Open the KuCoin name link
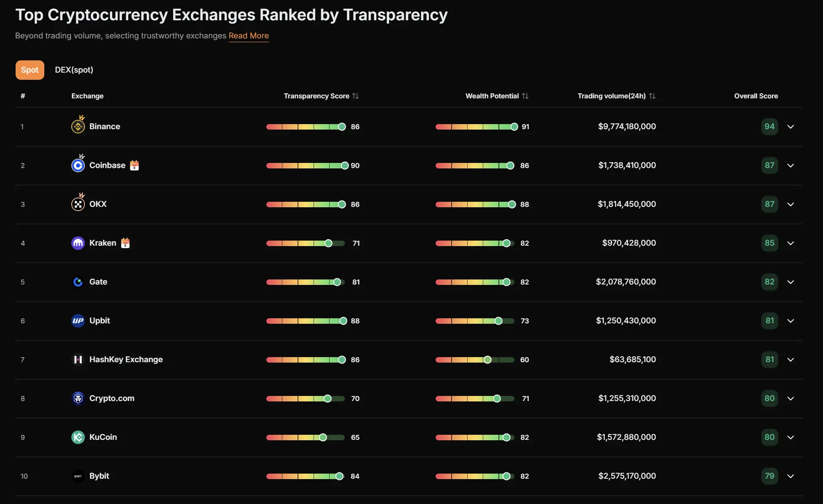823x504 pixels. pos(103,437)
